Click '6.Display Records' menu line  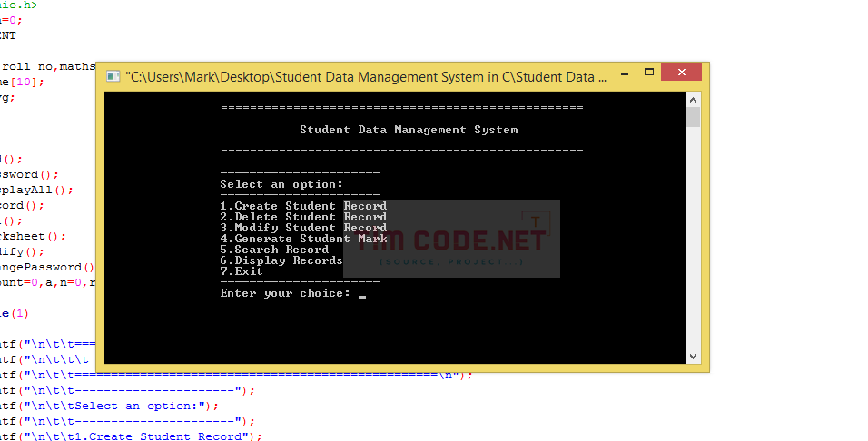click(281, 260)
